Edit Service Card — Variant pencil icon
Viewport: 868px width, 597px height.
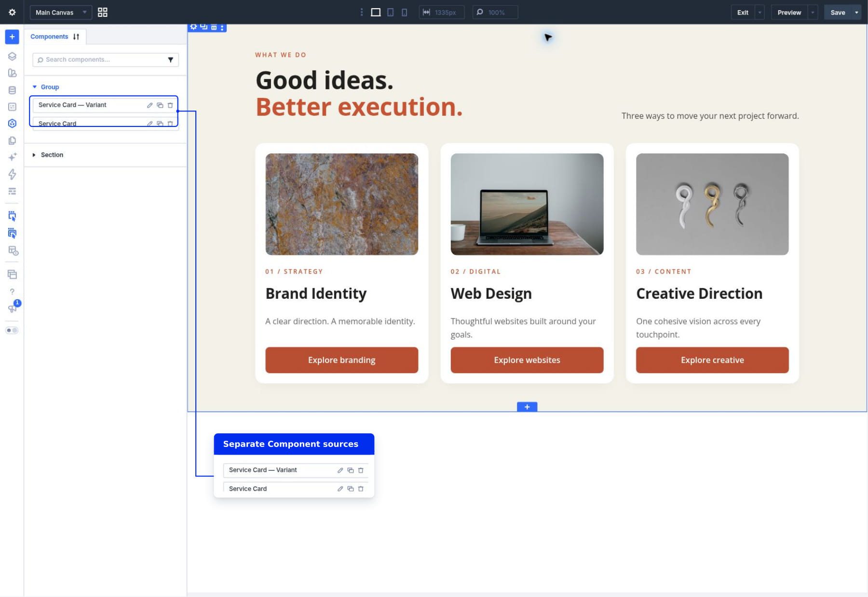tap(149, 105)
